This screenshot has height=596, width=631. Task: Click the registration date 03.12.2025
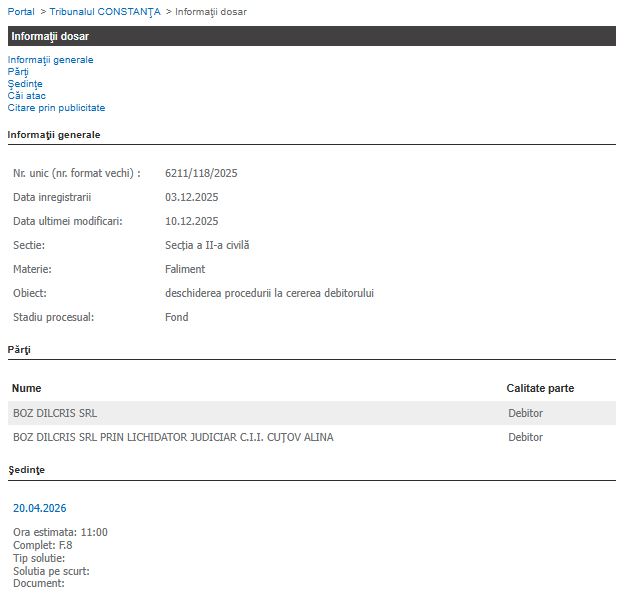click(x=191, y=197)
